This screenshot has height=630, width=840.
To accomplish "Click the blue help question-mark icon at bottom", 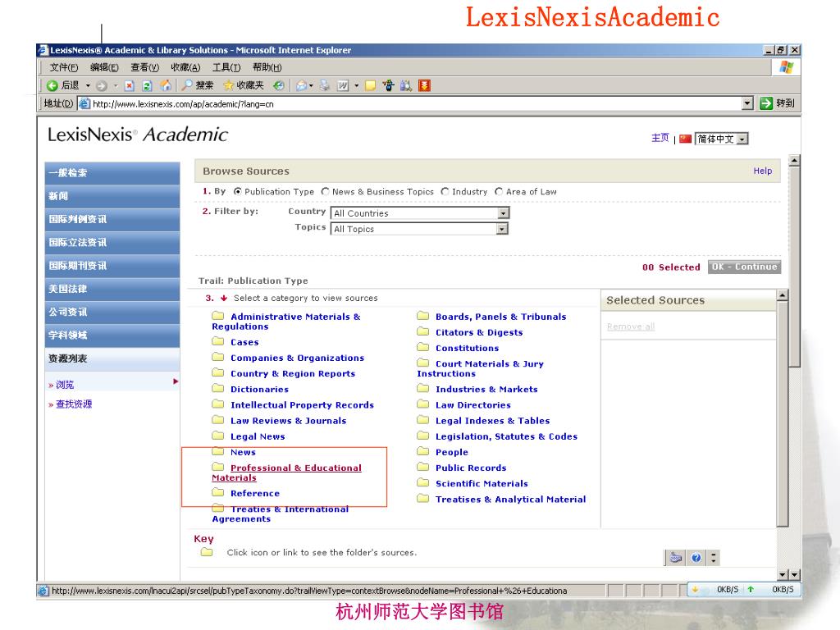I will click(x=696, y=558).
